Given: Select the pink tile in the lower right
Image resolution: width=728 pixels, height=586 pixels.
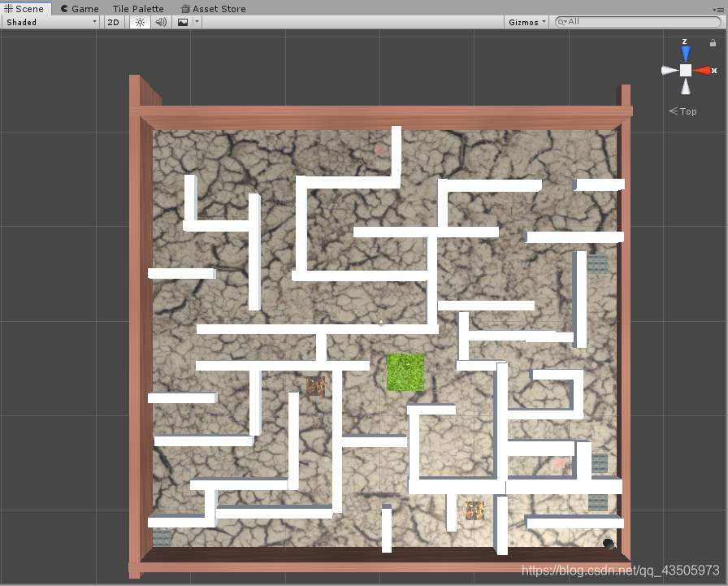Looking at the screenshot, I should (560, 463).
